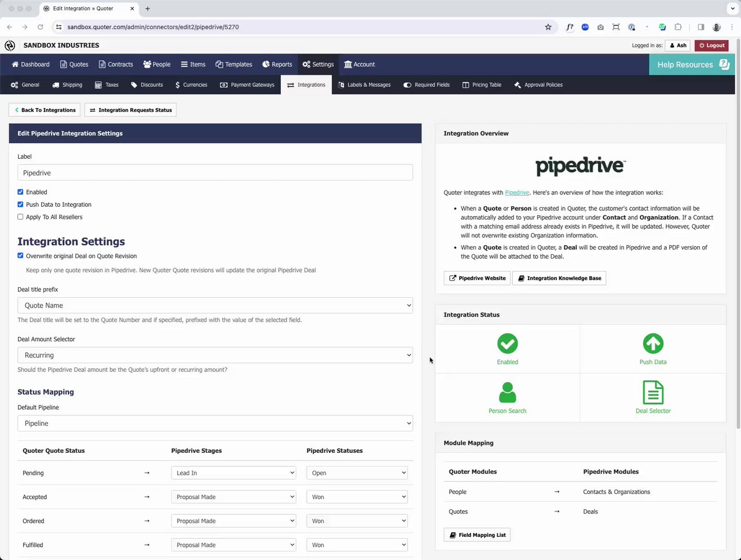Open the Accepted row Proposal Made dropdown
The image size is (741, 560).
(x=233, y=497)
